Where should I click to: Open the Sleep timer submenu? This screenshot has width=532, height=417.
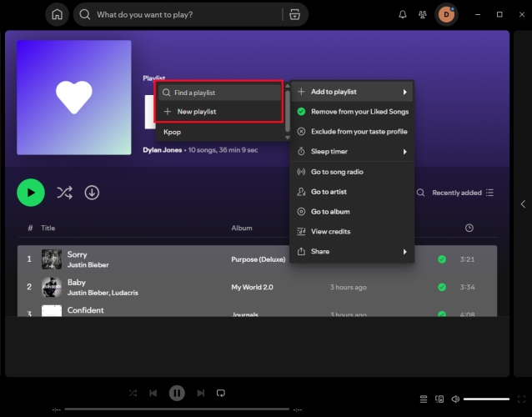[x=352, y=152]
